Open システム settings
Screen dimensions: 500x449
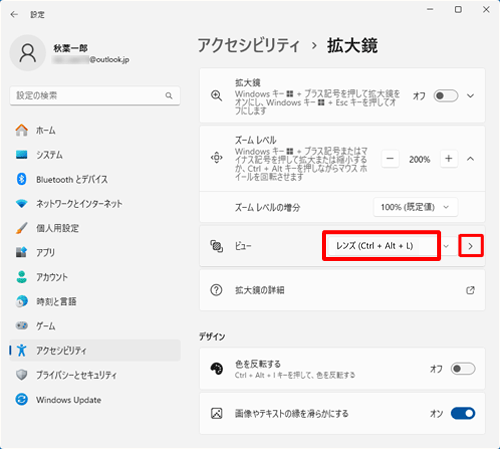(95, 155)
